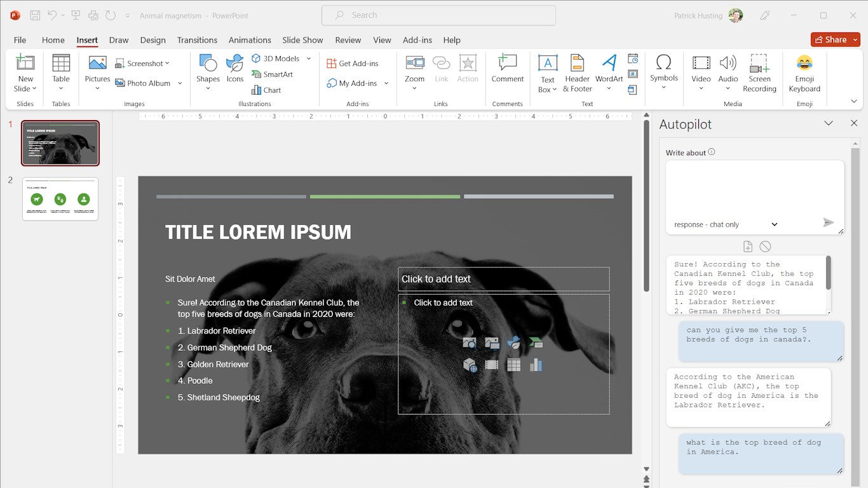868x488 pixels.
Task: Insert a SmartArt graphic
Action: [272, 74]
